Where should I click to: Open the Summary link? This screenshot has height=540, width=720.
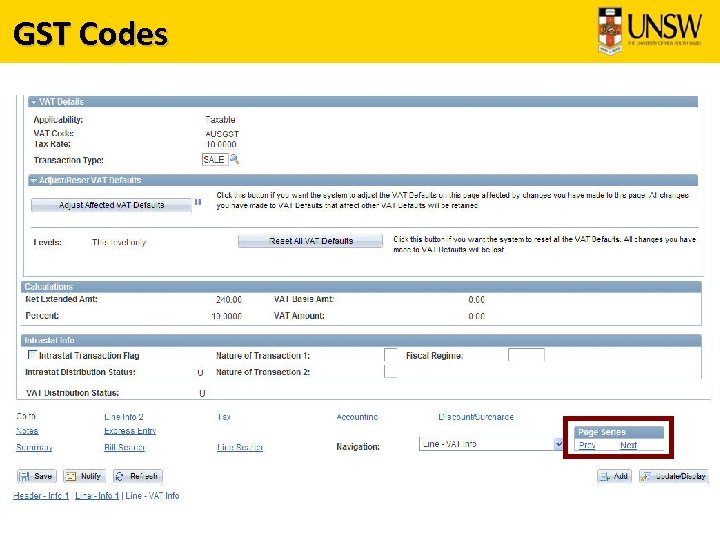(x=34, y=447)
